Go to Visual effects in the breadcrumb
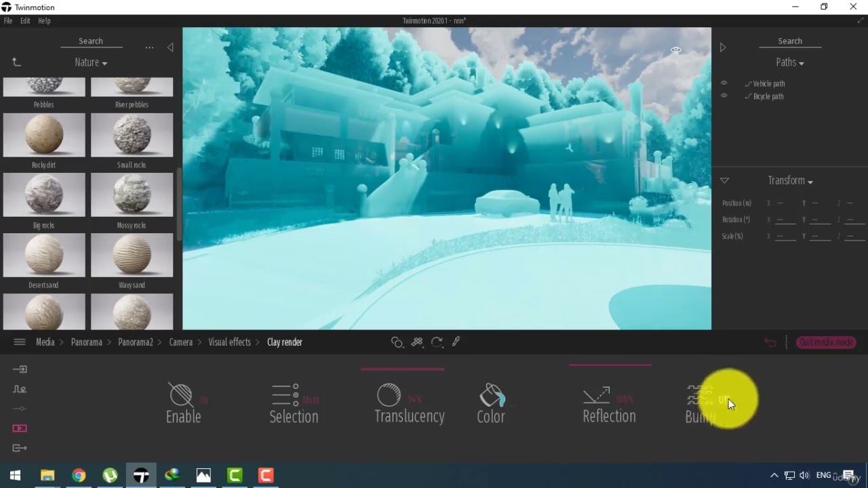 click(230, 342)
